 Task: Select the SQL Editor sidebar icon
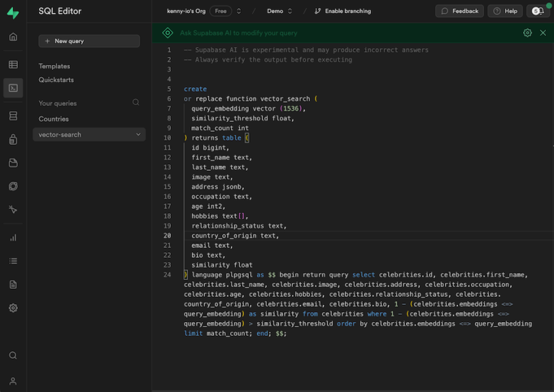(x=13, y=88)
